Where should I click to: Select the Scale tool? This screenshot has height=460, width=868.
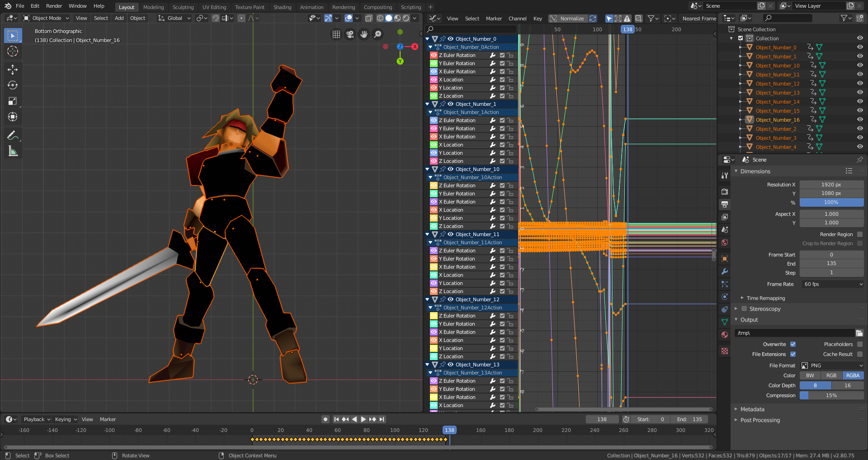13,101
